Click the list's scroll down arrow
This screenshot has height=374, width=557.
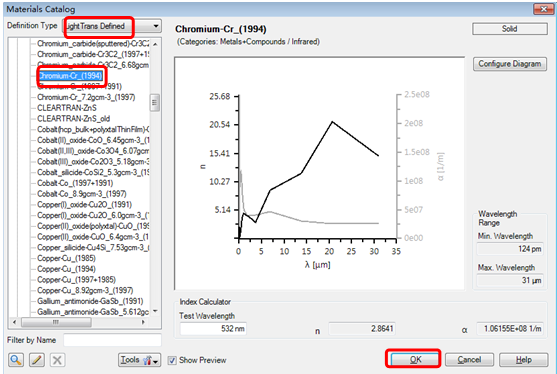coord(155,311)
